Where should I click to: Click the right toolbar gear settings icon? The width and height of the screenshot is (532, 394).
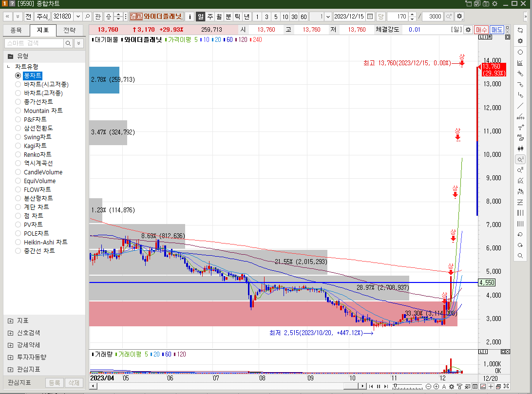click(x=520, y=41)
